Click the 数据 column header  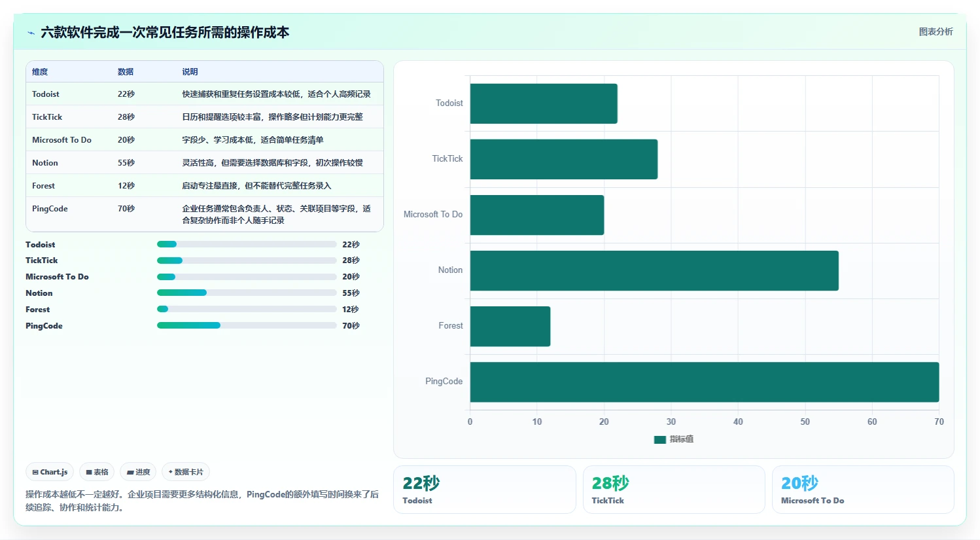[126, 72]
